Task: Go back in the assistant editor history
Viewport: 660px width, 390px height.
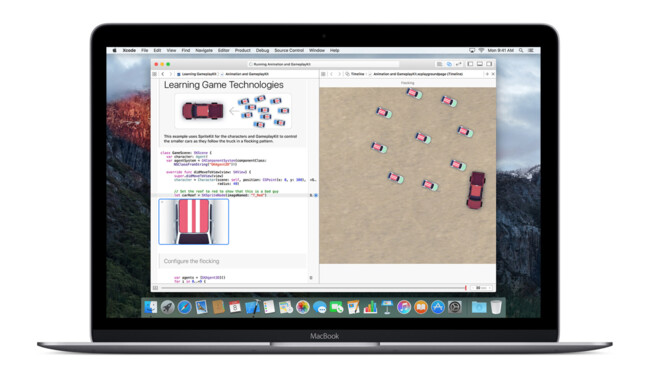Action: (x=332, y=74)
